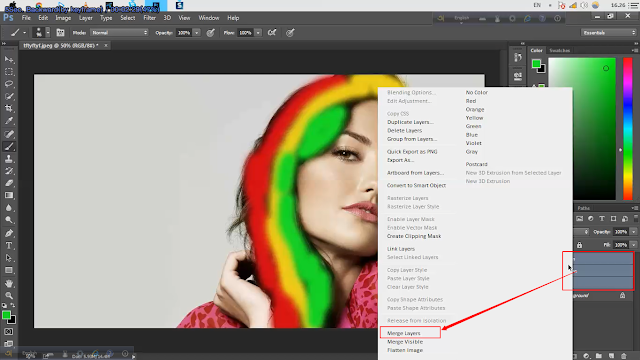Select the Clone Stamp tool
This screenshot has height=360, width=640.
[x=9, y=159]
